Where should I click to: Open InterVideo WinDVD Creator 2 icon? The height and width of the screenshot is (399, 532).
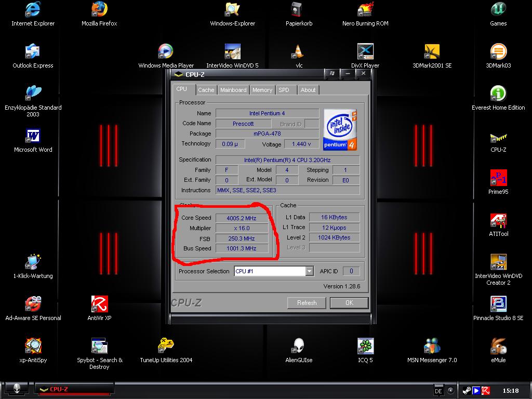pyautogui.click(x=498, y=262)
